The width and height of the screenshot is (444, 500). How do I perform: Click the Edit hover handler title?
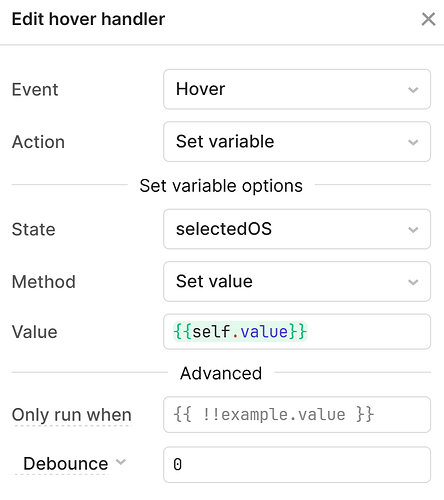coord(88,19)
